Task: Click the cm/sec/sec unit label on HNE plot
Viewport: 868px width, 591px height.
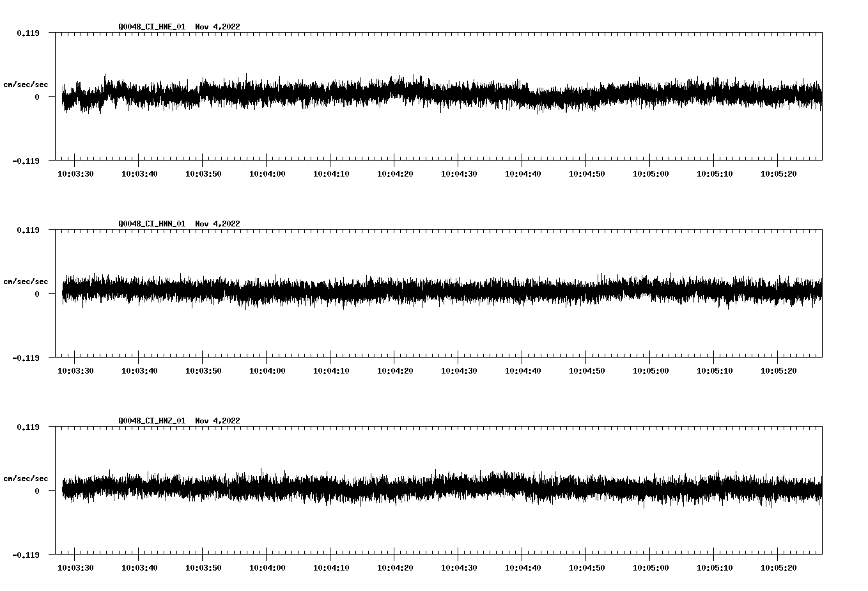Action: click(26, 84)
